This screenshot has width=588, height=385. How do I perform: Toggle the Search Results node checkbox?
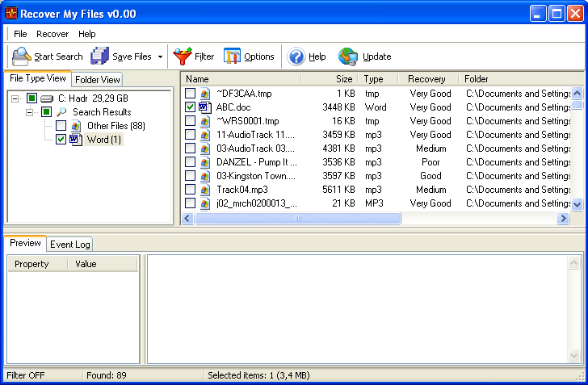pyautogui.click(x=47, y=111)
